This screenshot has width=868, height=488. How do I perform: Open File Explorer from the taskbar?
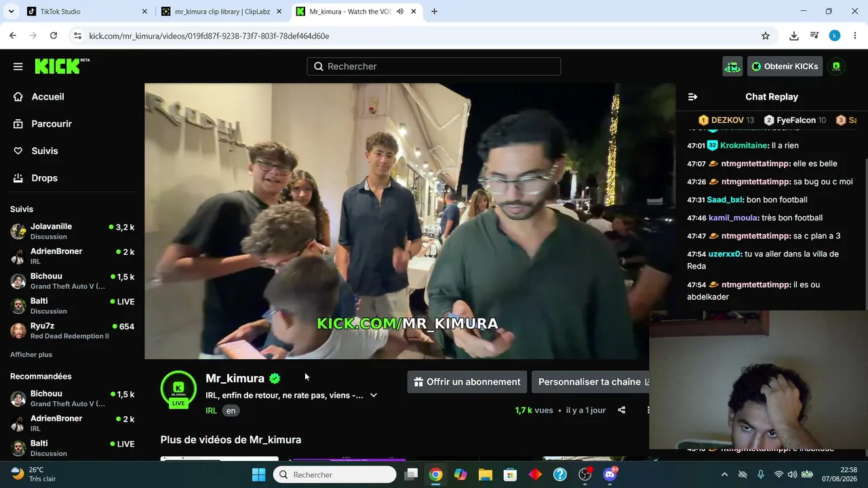486,474
